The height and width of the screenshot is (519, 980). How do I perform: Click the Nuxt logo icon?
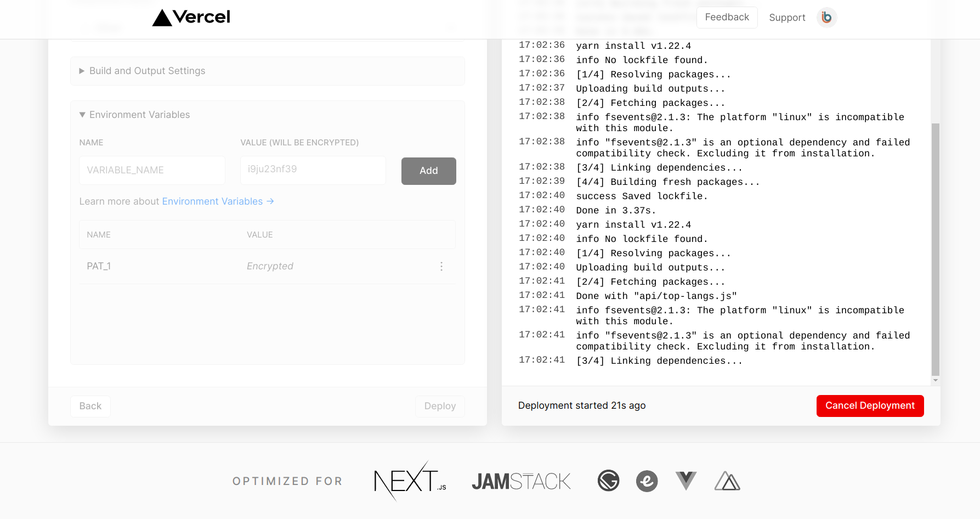point(727,481)
